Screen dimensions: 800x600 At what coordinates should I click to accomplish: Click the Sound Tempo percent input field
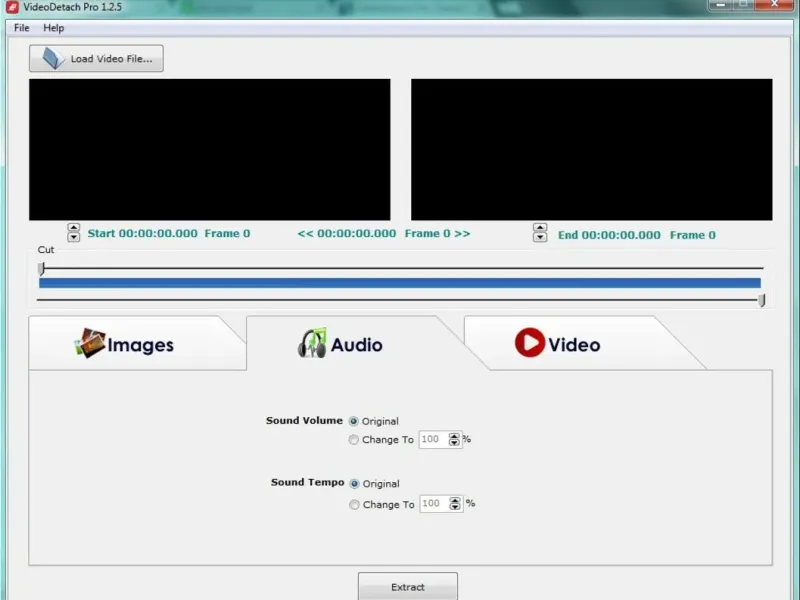[434, 504]
